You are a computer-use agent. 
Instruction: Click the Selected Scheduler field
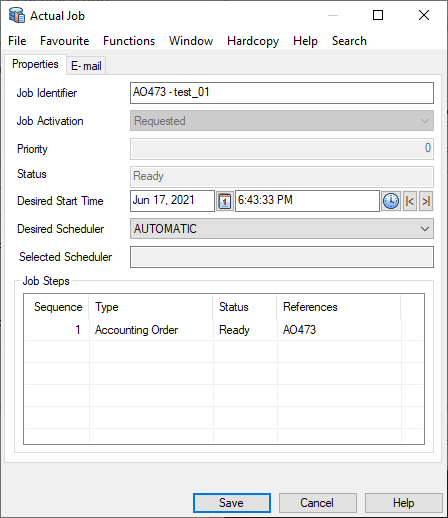(x=282, y=257)
